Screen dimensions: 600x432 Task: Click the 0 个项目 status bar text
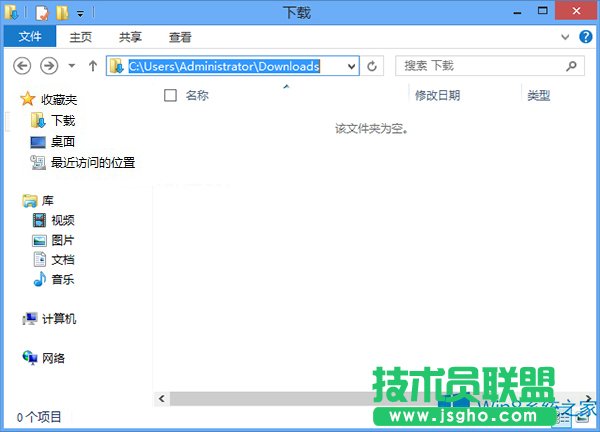[x=39, y=417]
